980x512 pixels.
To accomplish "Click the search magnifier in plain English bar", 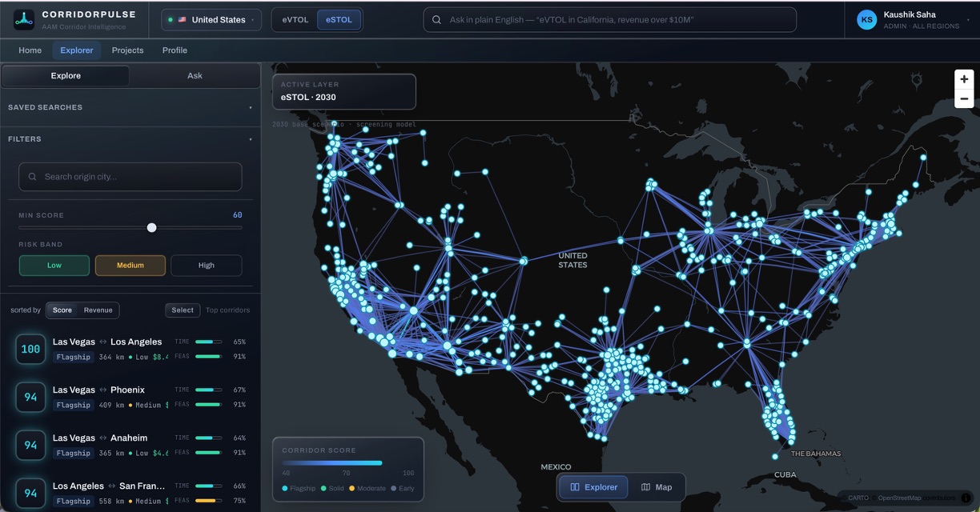I will (x=436, y=20).
